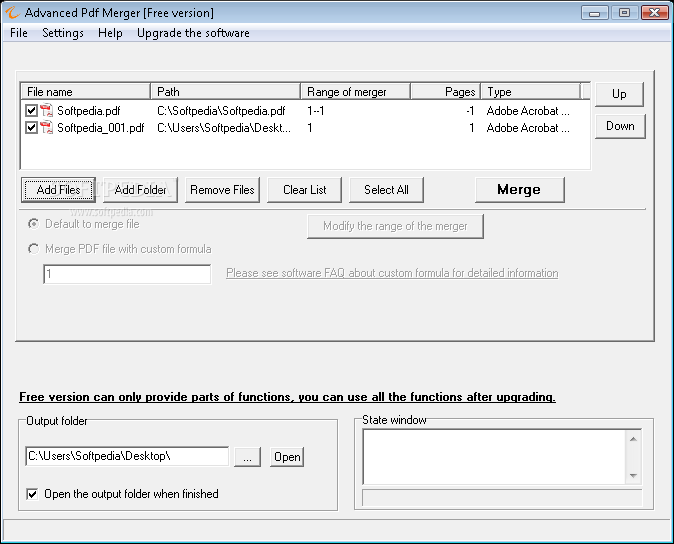Click Modify the range of the merger
Viewport: 674px width, 544px height.
click(x=395, y=226)
